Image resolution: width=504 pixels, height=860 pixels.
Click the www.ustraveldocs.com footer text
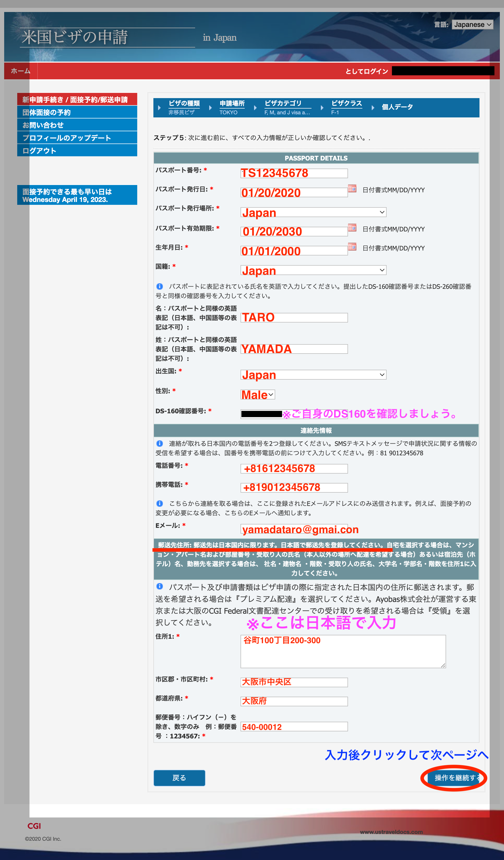[391, 832]
